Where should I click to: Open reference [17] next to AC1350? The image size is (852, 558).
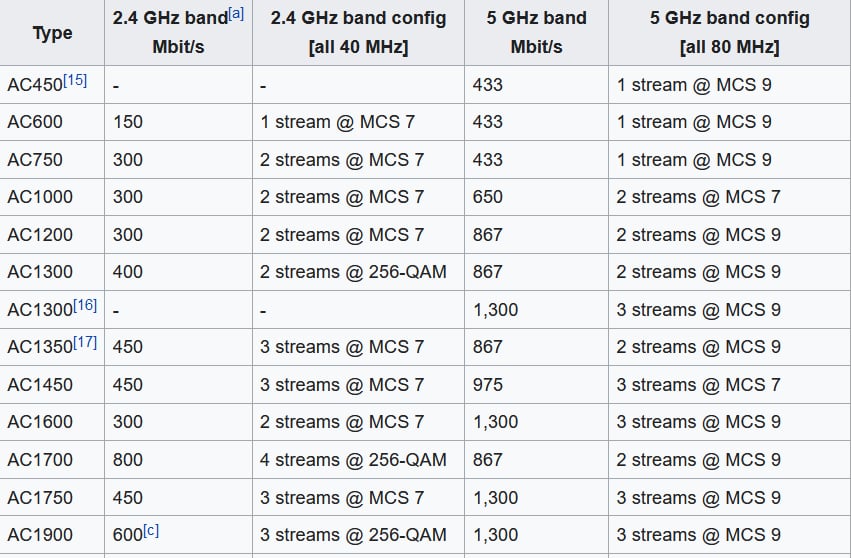(85, 342)
